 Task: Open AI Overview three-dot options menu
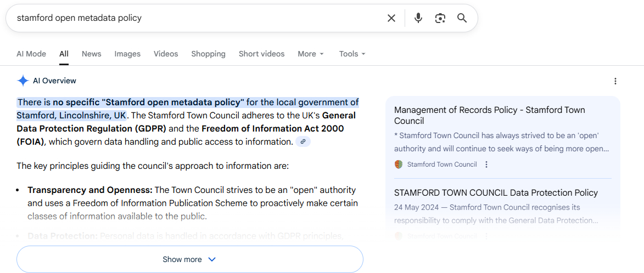[x=615, y=81]
